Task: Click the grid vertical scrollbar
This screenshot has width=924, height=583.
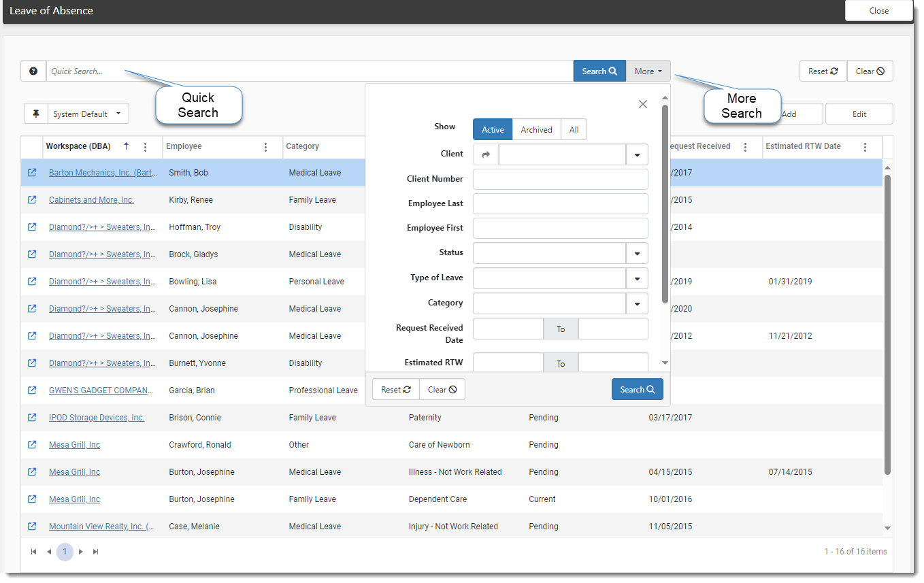Action: click(887, 324)
